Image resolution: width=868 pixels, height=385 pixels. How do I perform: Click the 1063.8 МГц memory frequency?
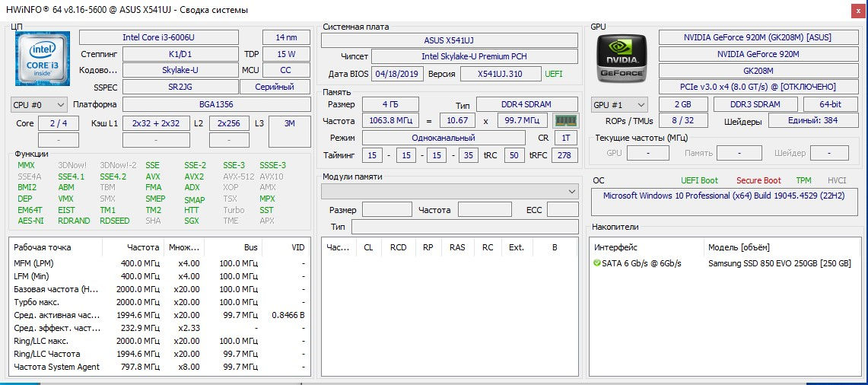point(391,120)
